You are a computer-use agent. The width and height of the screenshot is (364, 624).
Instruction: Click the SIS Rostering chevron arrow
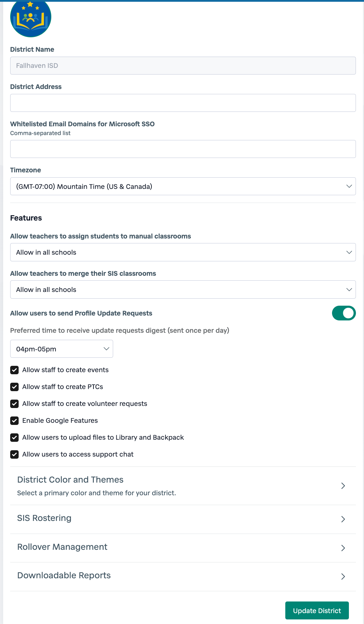coord(343,519)
